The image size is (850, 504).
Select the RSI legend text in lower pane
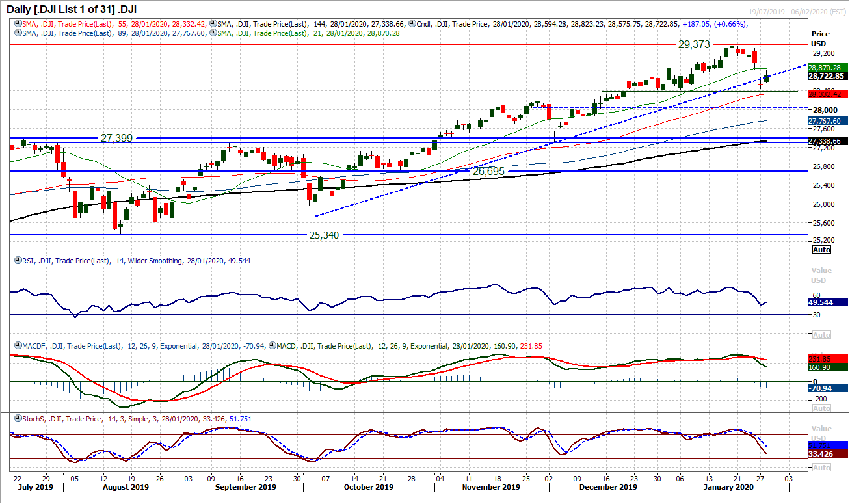[x=98, y=261]
